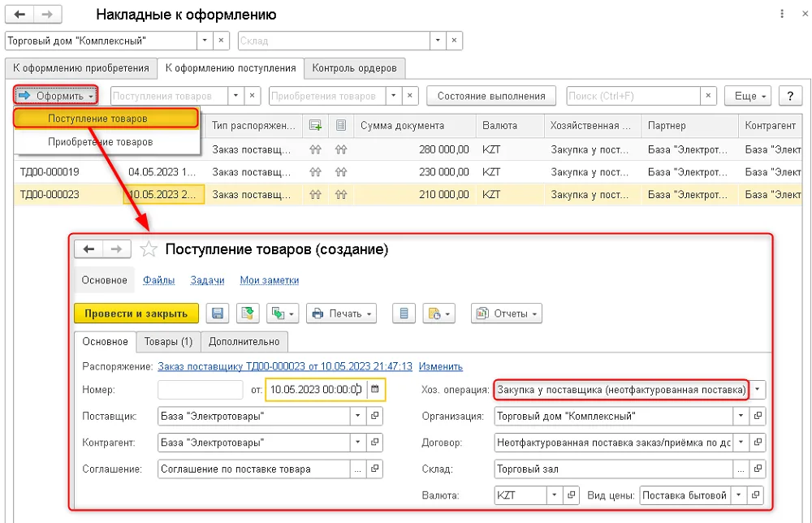Viewport: 812px width, 523px height.
Task: Expand the Организация dropdown in form
Action: tap(741, 416)
